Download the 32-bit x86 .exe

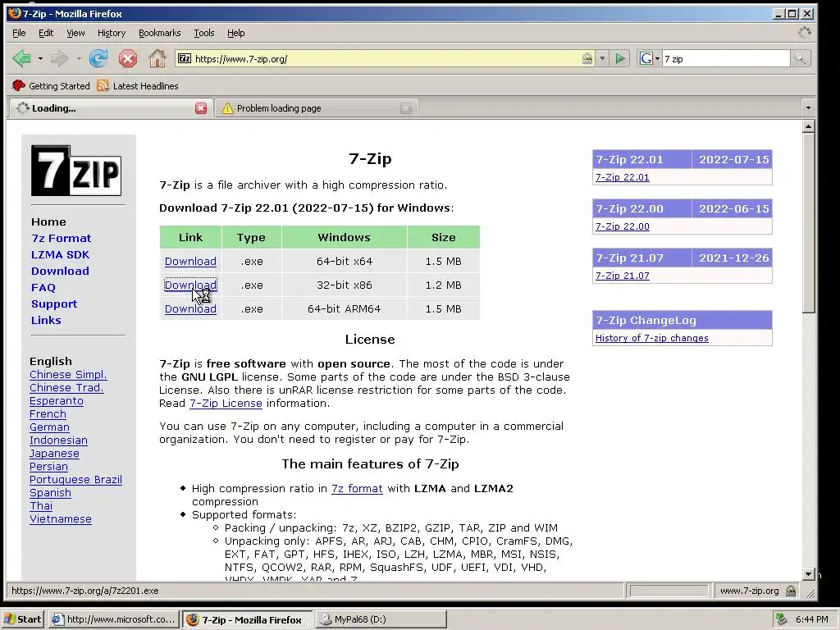(x=190, y=285)
